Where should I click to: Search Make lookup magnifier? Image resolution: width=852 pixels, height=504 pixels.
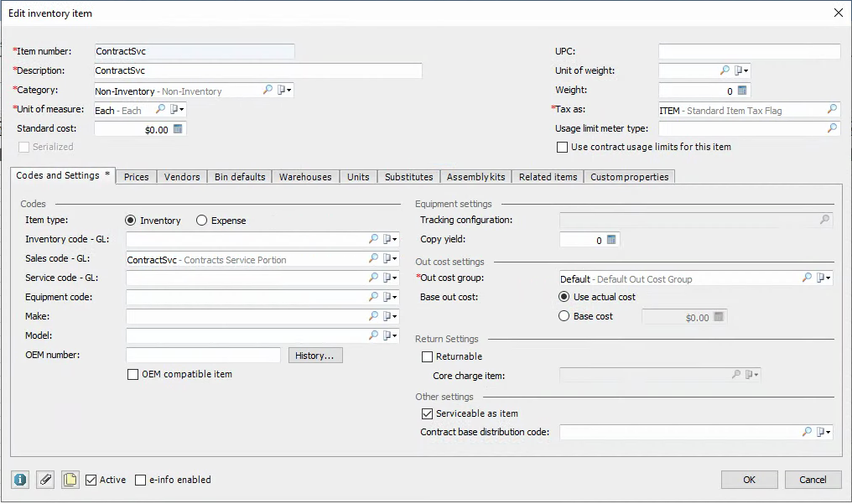373,316
